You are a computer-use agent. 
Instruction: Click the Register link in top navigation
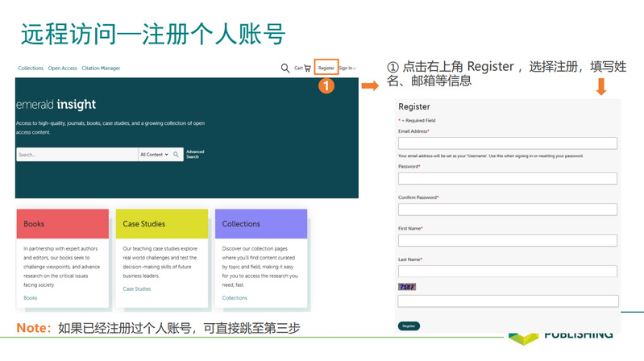[326, 68]
